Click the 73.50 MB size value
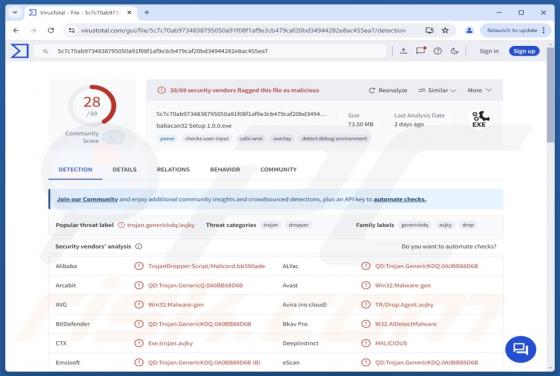This screenshot has height=376, width=560. pyautogui.click(x=361, y=124)
